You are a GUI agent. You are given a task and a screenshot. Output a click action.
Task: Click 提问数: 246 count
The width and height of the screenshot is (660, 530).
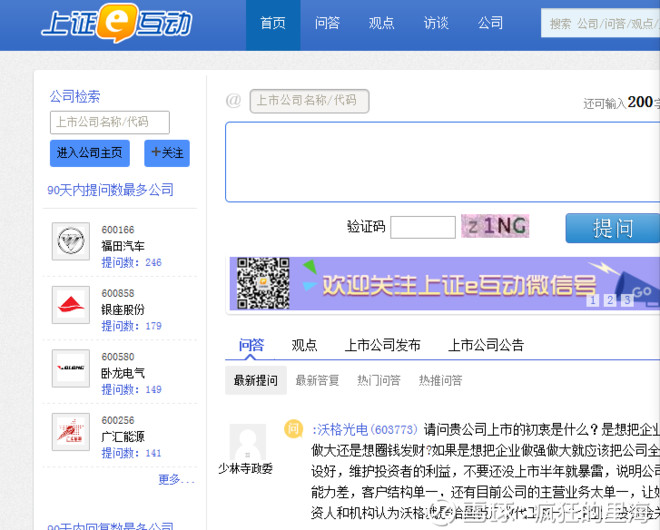coord(131,263)
